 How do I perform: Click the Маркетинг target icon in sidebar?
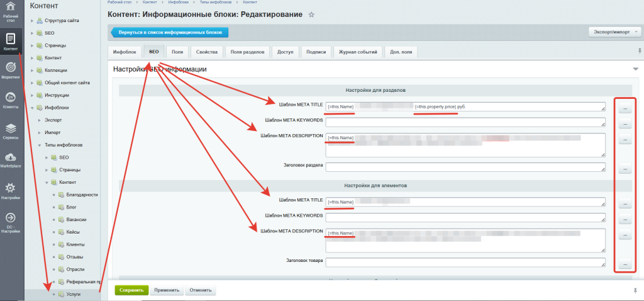[10, 67]
